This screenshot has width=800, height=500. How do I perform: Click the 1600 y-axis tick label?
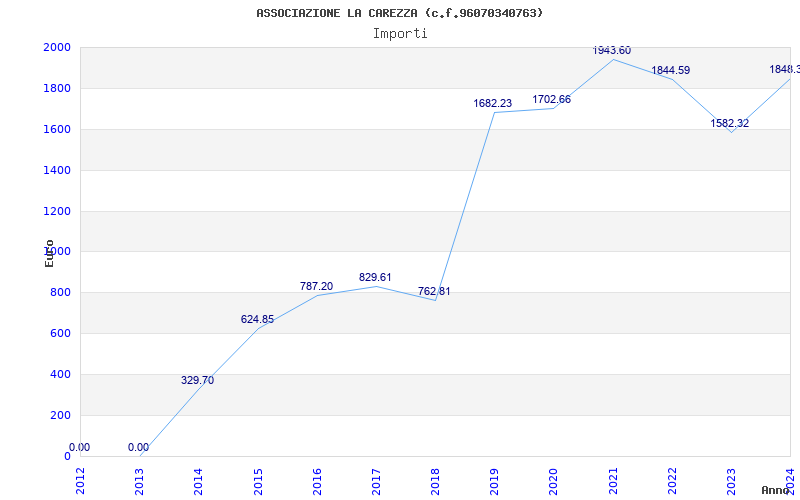(57, 129)
